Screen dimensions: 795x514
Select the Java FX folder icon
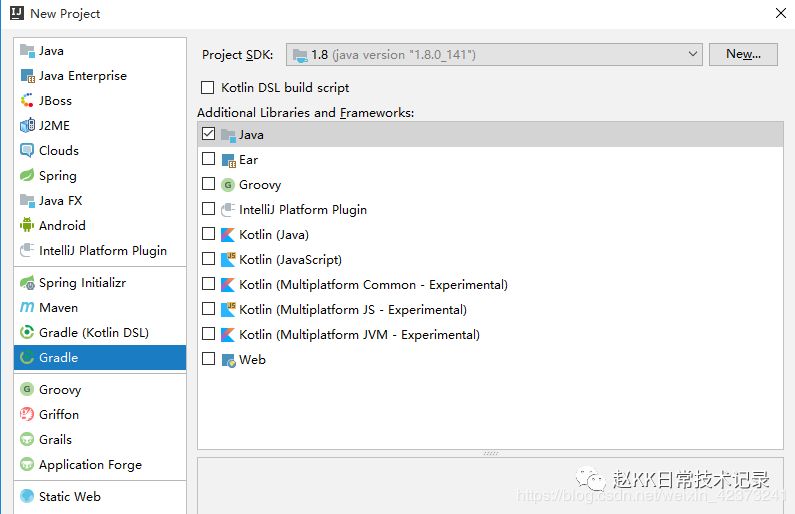[27, 200]
